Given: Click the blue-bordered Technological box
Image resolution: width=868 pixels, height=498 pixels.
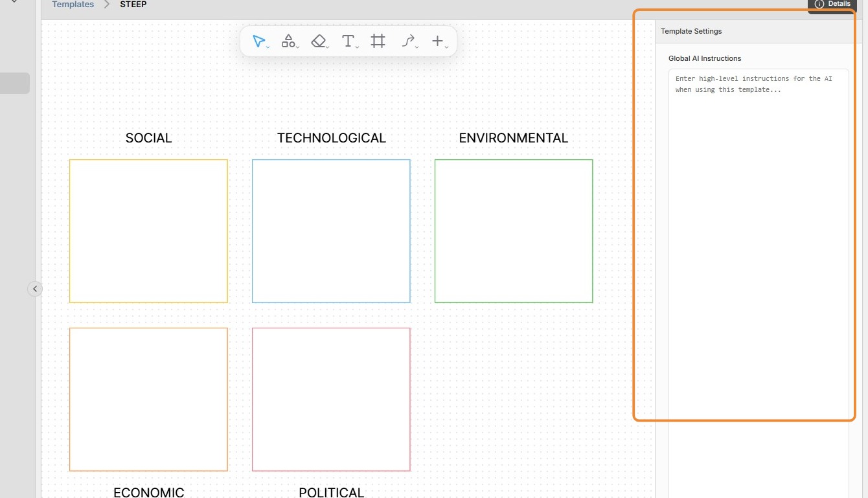Looking at the screenshot, I should [331, 231].
